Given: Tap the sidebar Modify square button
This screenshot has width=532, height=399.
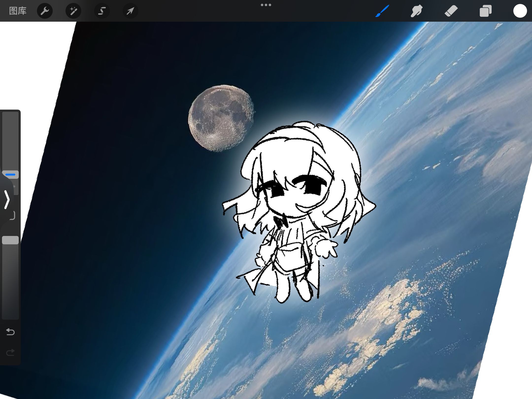Looking at the screenshot, I should coord(13,215).
